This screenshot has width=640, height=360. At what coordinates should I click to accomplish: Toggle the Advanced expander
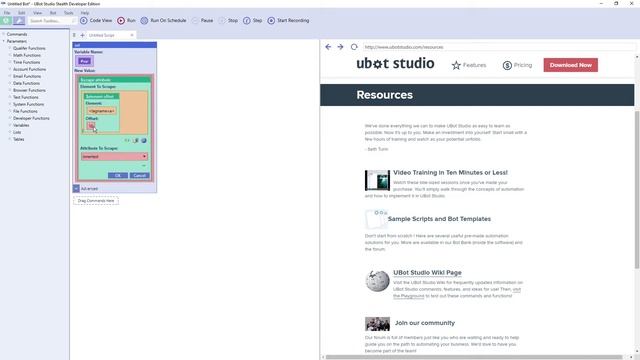(x=76, y=189)
